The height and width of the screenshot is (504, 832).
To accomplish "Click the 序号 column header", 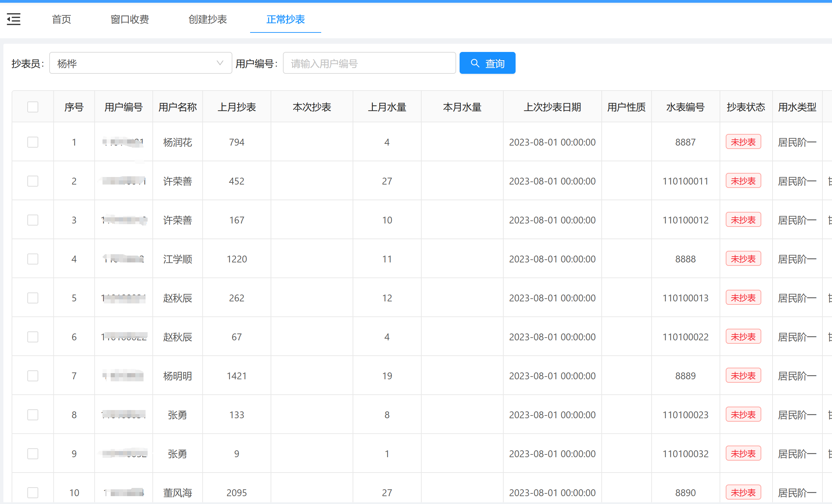I will pyautogui.click(x=74, y=107).
